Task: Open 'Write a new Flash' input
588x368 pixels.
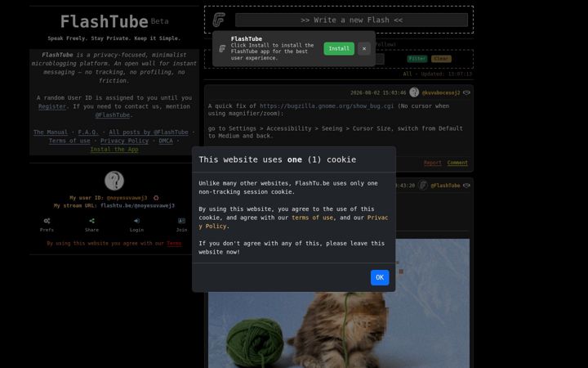Action: pos(351,20)
